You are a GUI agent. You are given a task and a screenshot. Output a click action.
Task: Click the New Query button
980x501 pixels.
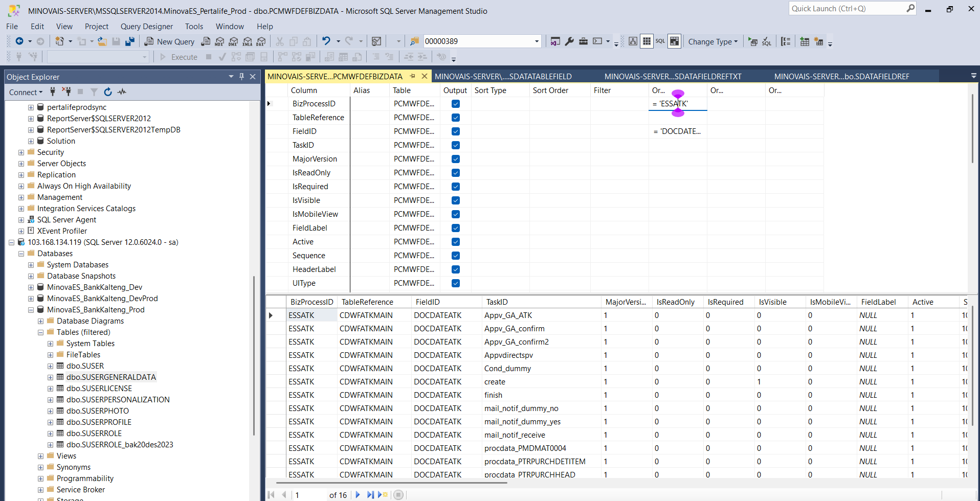coord(170,41)
